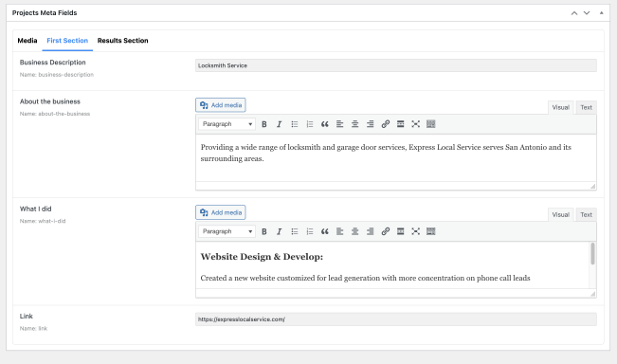Switch About the business editor to Text
The height and width of the screenshot is (364, 617).
click(586, 107)
